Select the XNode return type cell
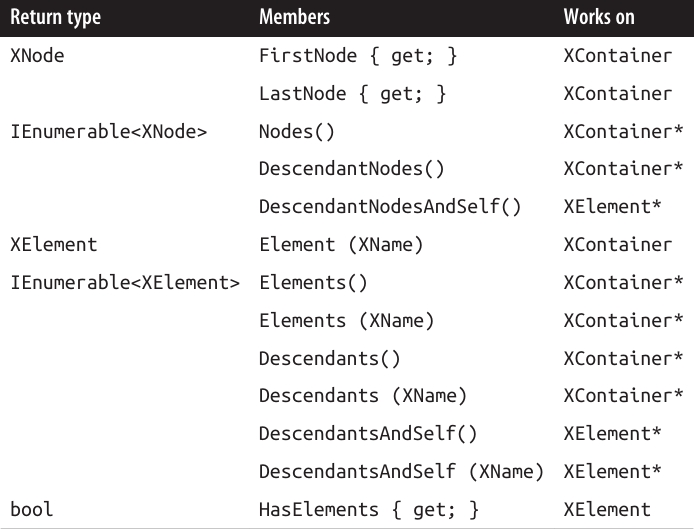This screenshot has height=529, width=694. 37,56
